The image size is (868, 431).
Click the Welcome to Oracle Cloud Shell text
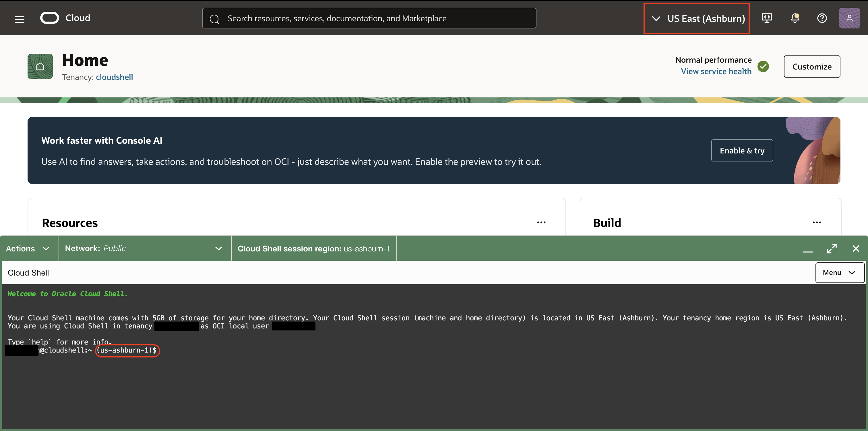(68, 294)
